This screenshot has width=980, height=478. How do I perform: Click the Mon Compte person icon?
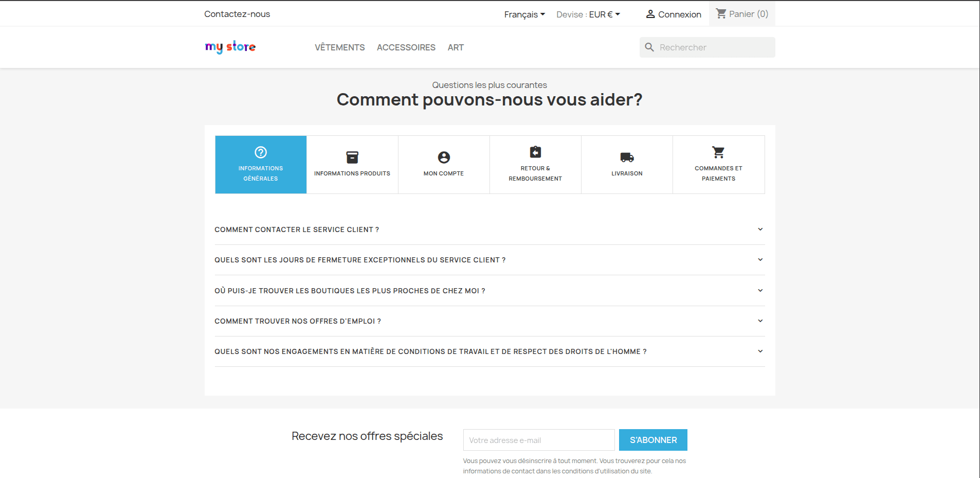pyautogui.click(x=443, y=157)
